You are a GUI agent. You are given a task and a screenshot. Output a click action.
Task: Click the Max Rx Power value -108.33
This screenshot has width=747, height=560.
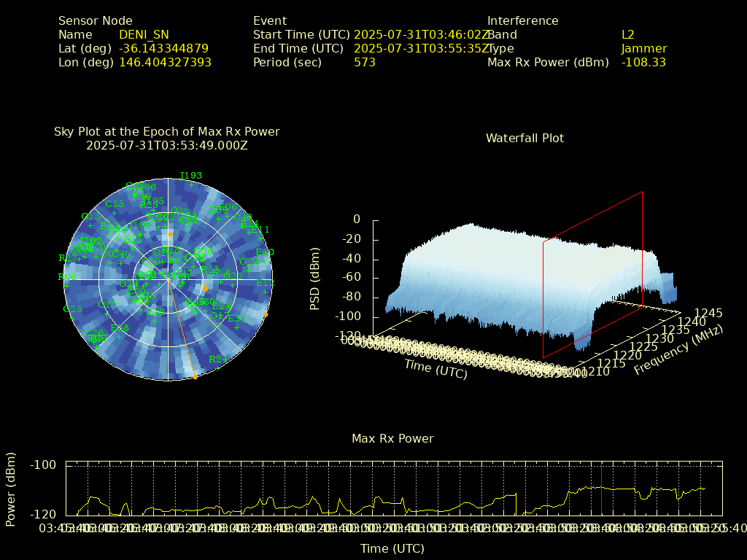coord(643,63)
